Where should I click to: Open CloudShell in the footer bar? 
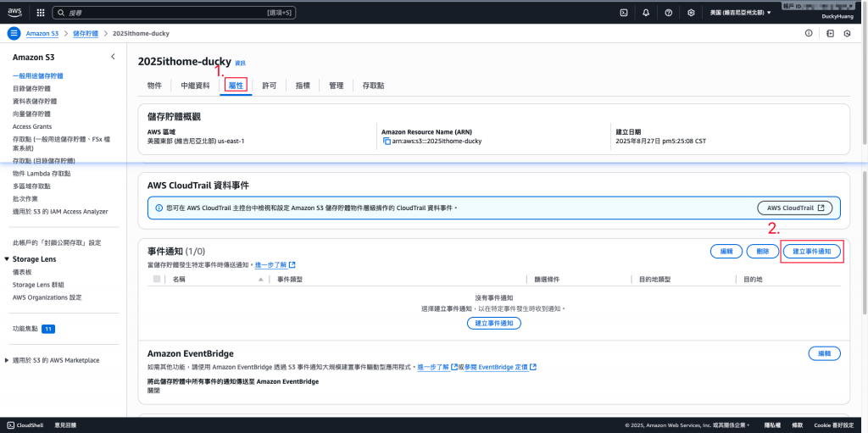click(25, 425)
